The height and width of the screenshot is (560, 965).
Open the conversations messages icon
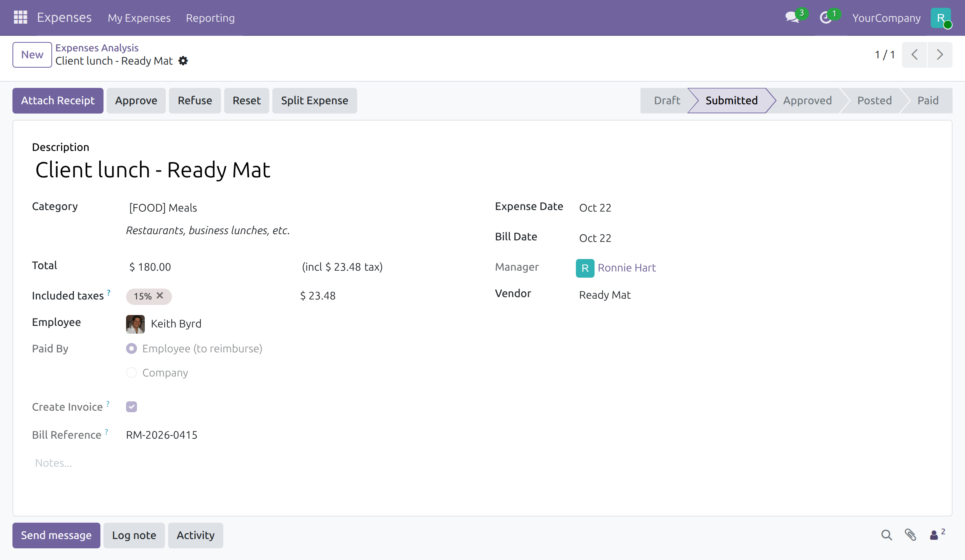coord(792,17)
